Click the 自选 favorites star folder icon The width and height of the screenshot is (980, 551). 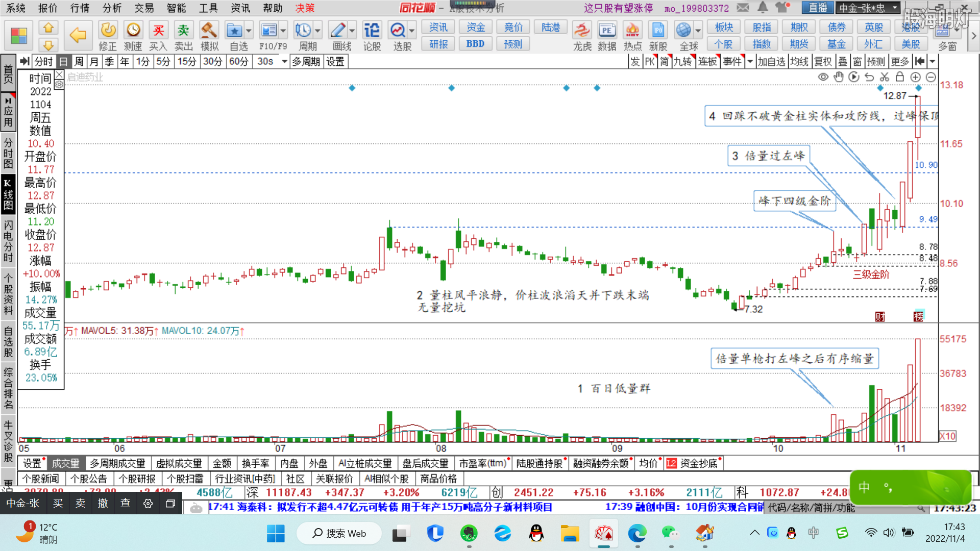click(x=234, y=31)
